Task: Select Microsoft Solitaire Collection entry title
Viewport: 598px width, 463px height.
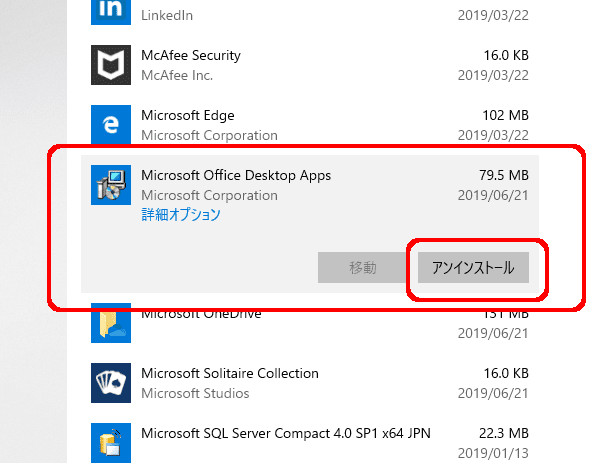Action: pos(230,373)
